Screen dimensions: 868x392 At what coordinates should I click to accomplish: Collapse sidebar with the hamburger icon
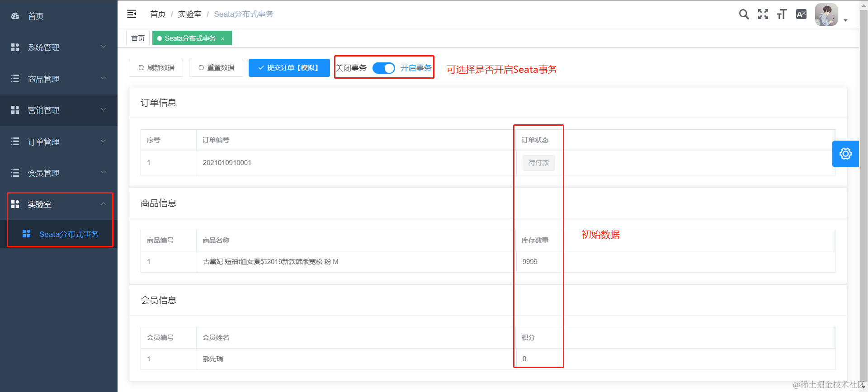132,14
